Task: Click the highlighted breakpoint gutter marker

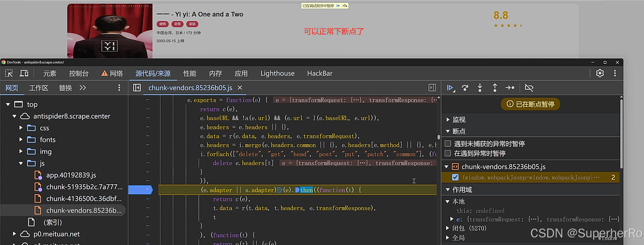Action: click(140, 190)
